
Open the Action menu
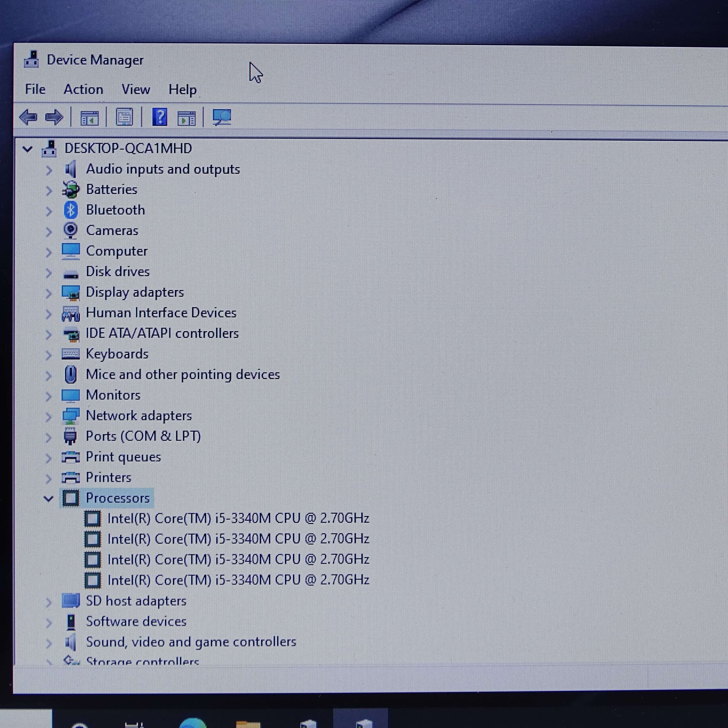pyautogui.click(x=83, y=89)
